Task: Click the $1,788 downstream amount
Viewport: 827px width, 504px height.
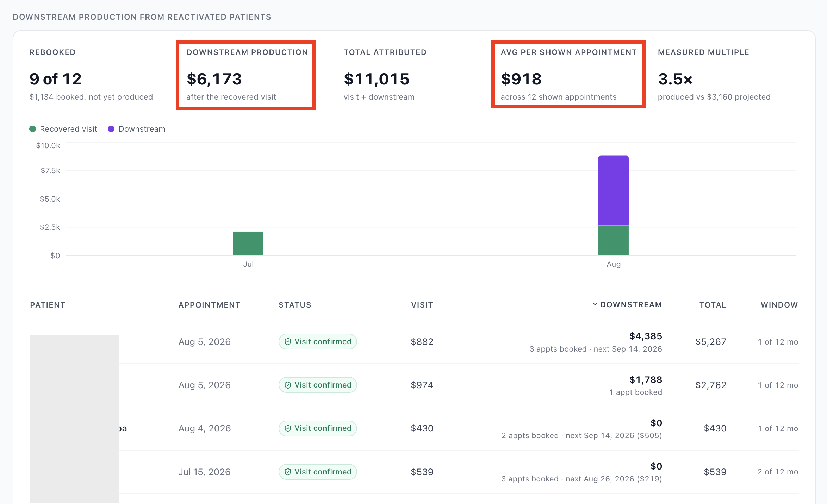Action: click(x=646, y=380)
